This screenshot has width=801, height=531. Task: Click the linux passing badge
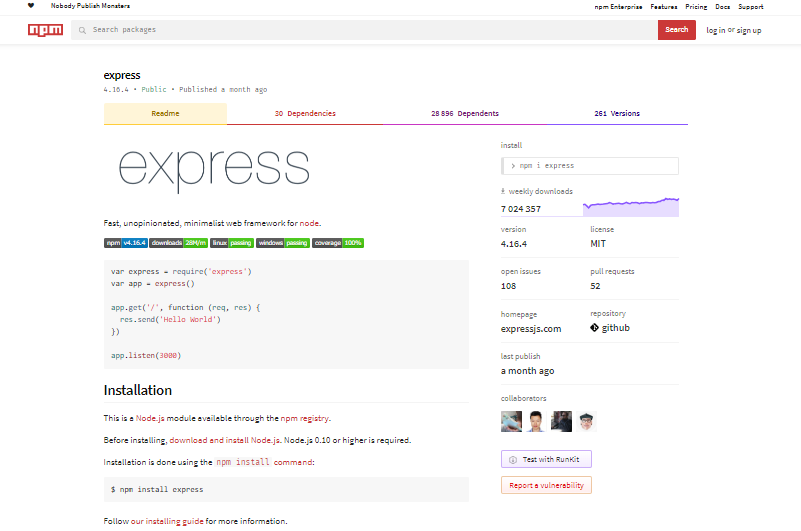pyautogui.click(x=231, y=243)
